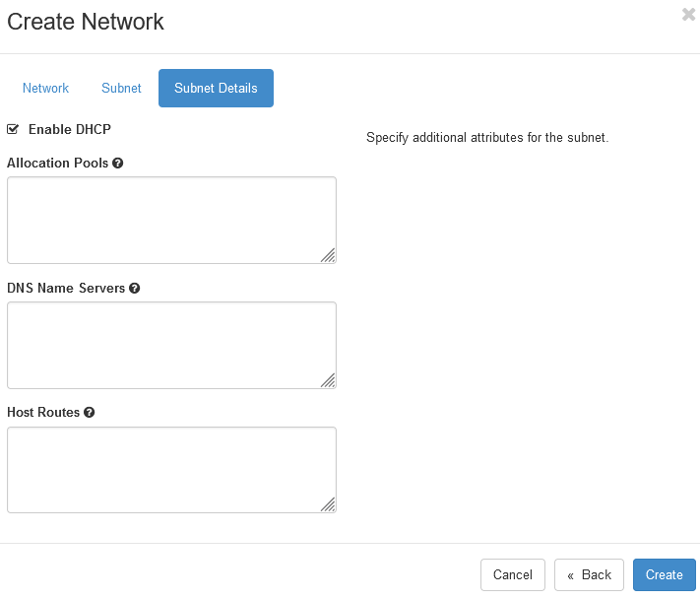
Task: Click the Allocation Pools resize grip
Action: pyautogui.click(x=328, y=255)
